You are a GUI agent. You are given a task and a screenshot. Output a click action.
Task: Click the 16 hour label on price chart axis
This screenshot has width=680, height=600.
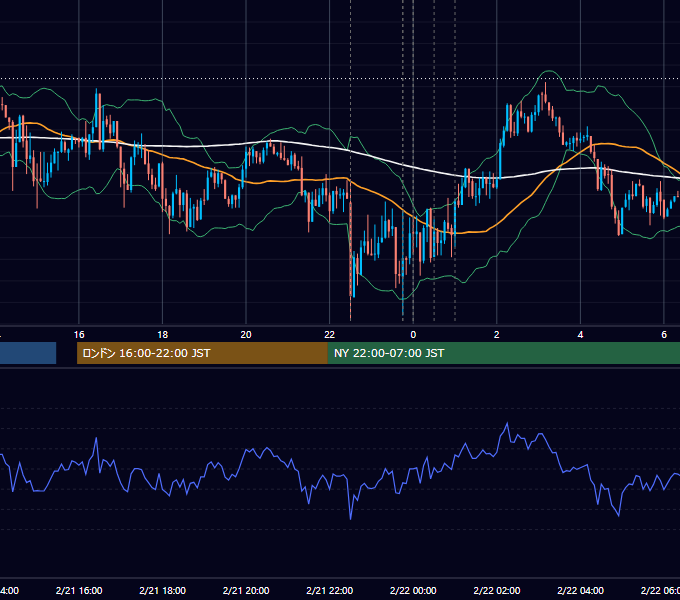pyautogui.click(x=79, y=335)
